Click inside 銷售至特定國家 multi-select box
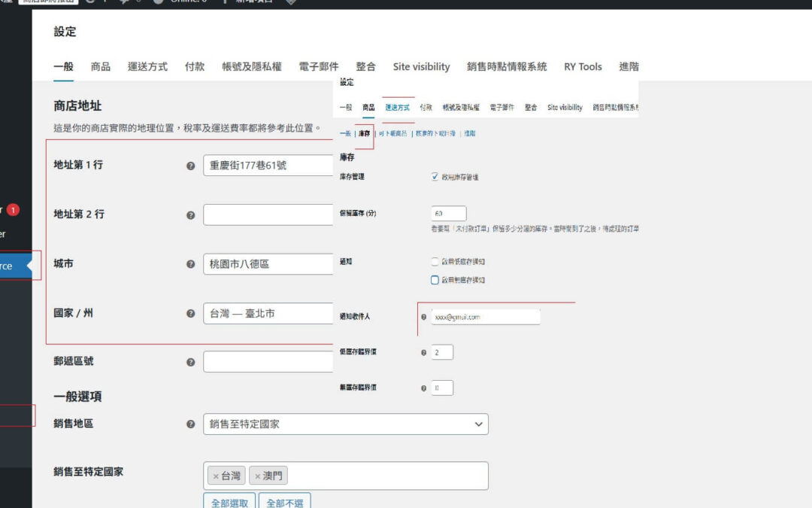The width and height of the screenshot is (812, 508). point(345,476)
